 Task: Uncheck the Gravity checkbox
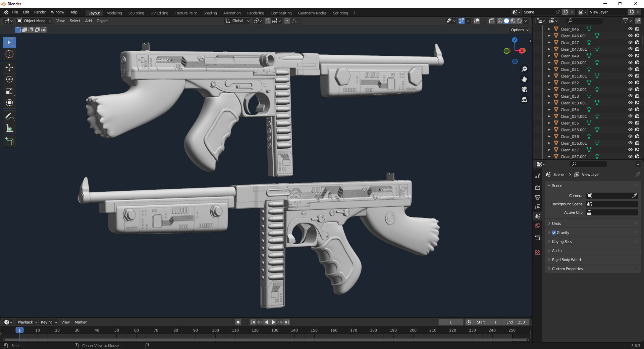tap(554, 233)
